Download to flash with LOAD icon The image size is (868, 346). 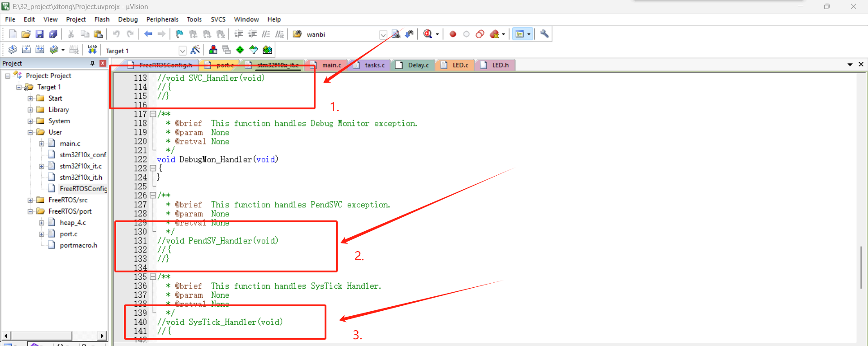(92, 50)
